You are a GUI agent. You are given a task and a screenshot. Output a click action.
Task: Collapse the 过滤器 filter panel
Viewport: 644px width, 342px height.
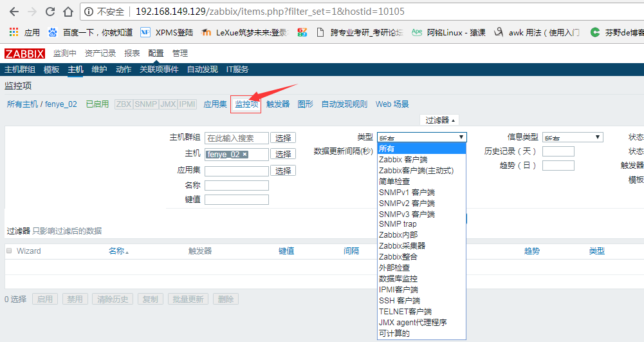click(x=439, y=120)
